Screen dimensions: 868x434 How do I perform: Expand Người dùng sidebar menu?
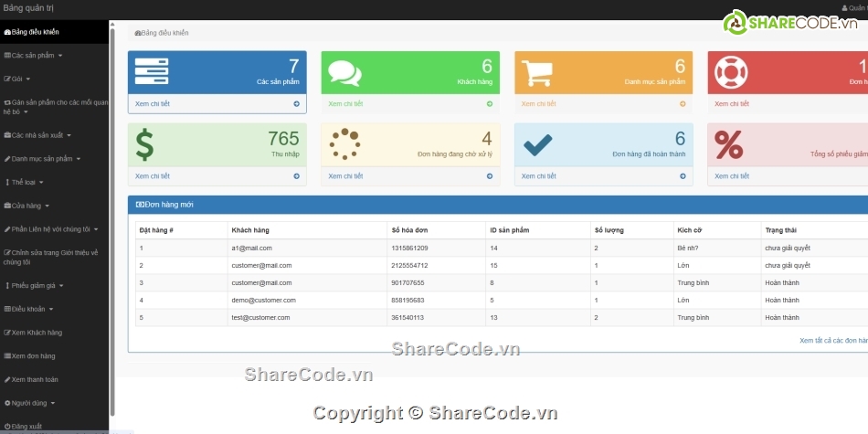pyautogui.click(x=54, y=403)
